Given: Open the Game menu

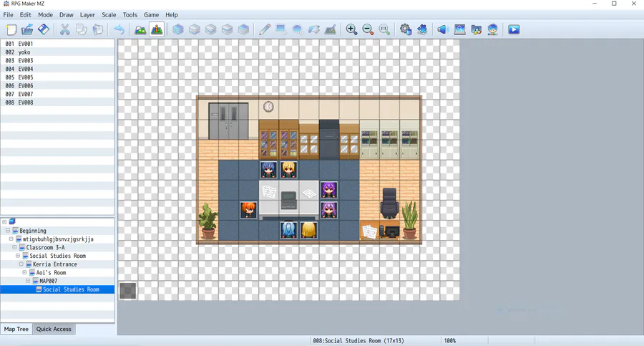Looking at the screenshot, I should coord(151,15).
